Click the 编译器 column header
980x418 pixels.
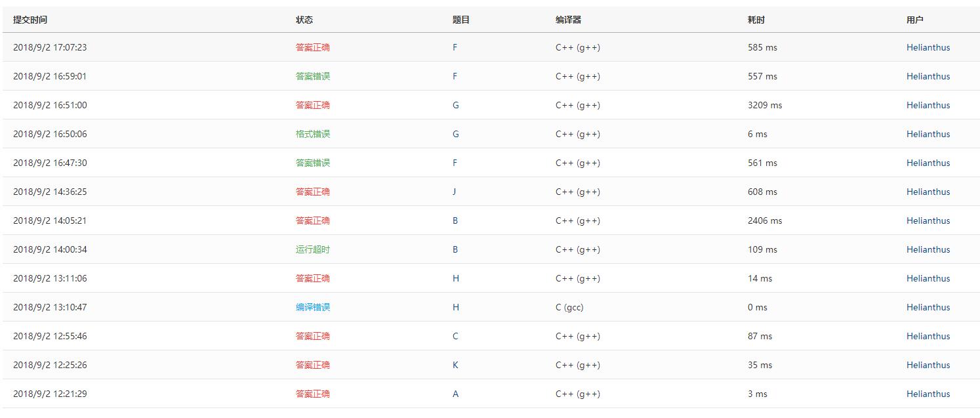[568, 20]
